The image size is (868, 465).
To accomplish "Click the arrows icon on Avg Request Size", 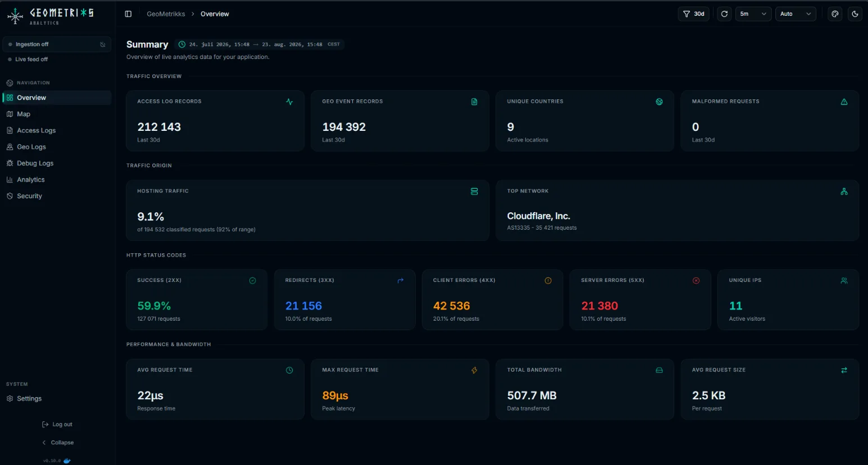I will (x=844, y=370).
